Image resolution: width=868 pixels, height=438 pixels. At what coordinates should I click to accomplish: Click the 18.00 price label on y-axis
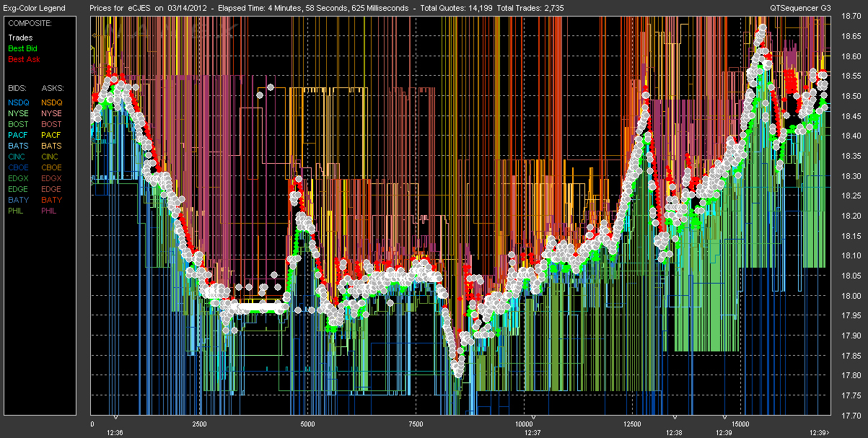point(850,296)
